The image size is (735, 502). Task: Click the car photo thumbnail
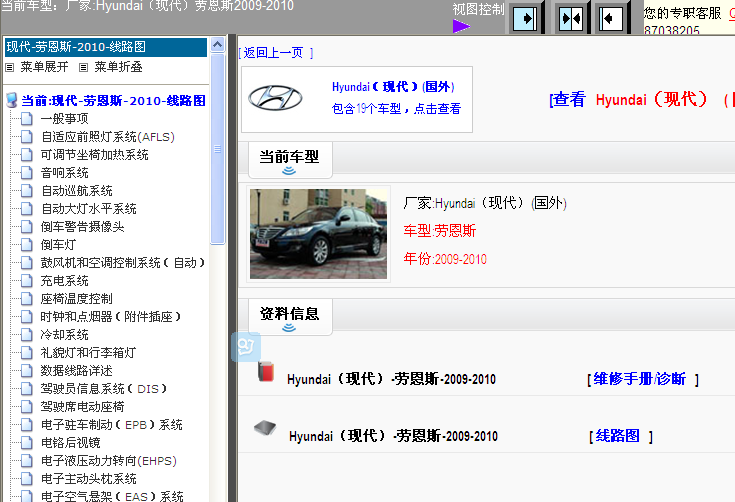(x=318, y=234)
